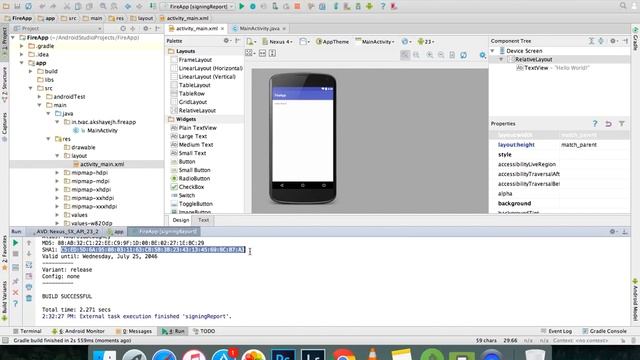
Task: Click the Run panel help question mark
Action: [x=16, y=304]
